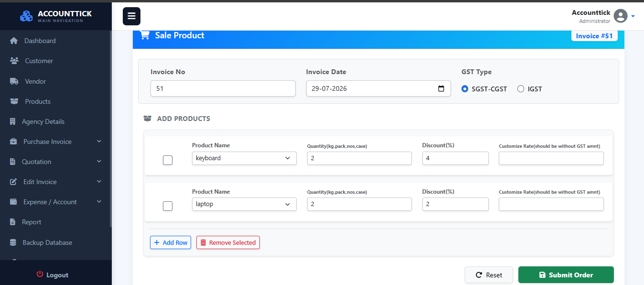This screenshot has height=285, width=644.
Task: Click the Logout link
Action: coord(53,275)
